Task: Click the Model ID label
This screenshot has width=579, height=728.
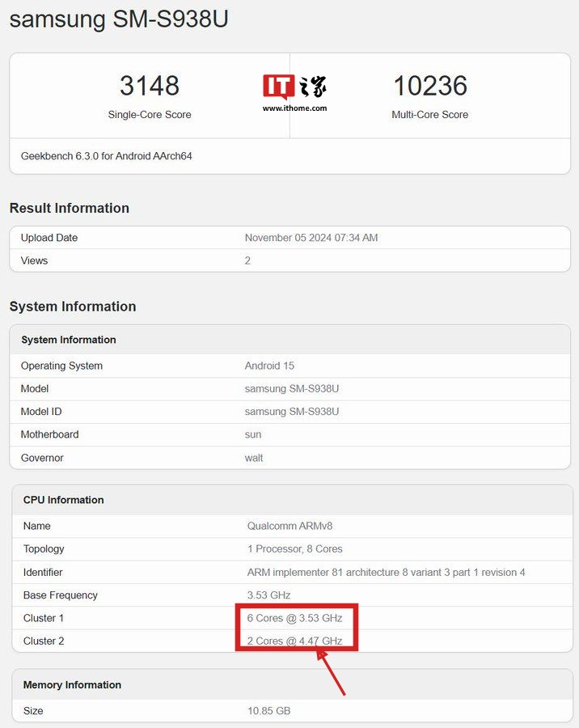Action: tap(41, 412)
